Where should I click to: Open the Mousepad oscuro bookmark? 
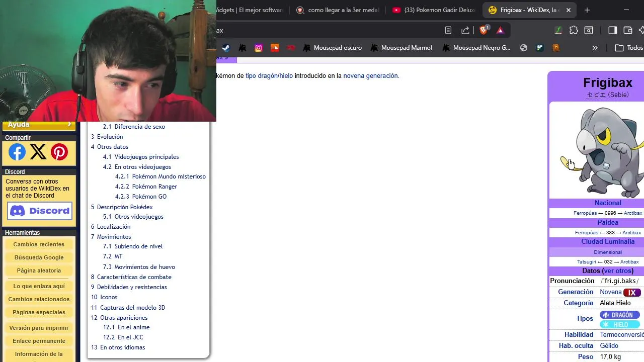tap(332, 48)
